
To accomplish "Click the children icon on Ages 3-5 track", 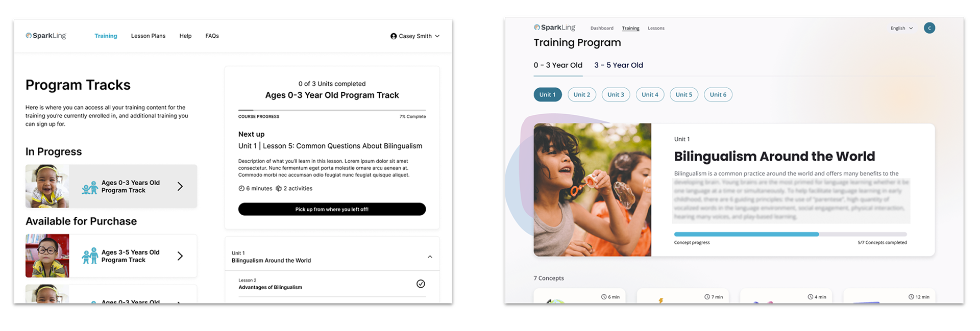I will [90, 256].
